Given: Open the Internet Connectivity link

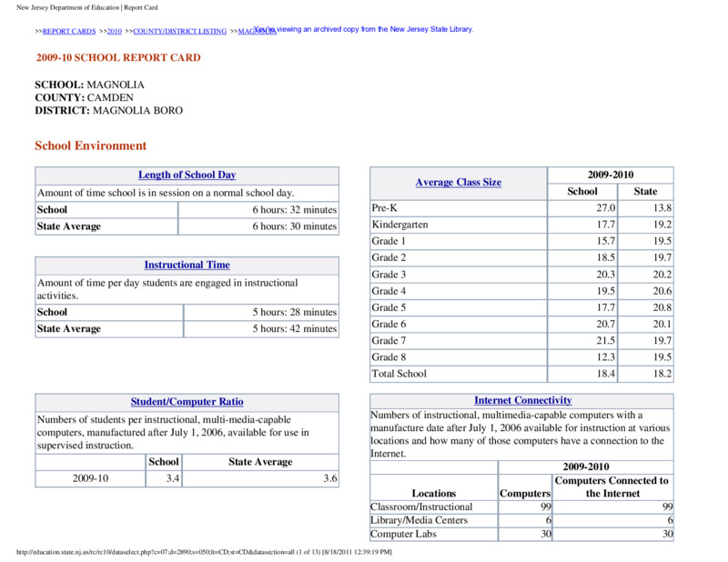Looking at the screenshot, I should pyautogui.click(x=522, y=400).
